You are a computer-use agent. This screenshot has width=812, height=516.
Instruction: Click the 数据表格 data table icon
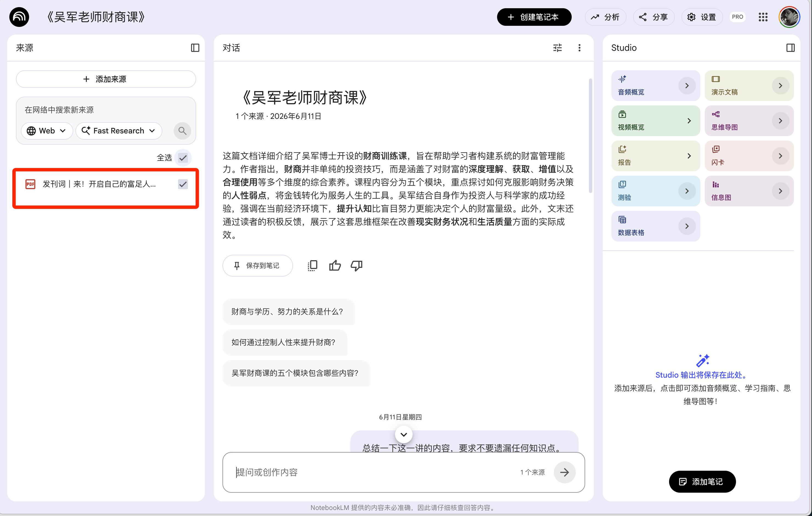coord(622,219)
